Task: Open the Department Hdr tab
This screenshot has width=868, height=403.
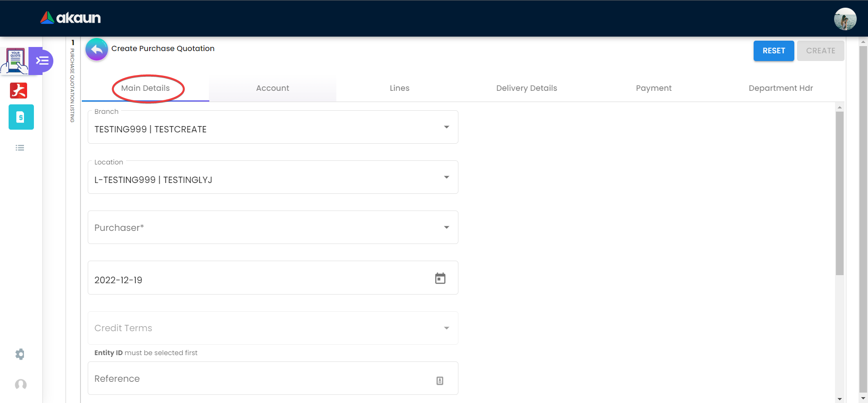Action: 781,89
